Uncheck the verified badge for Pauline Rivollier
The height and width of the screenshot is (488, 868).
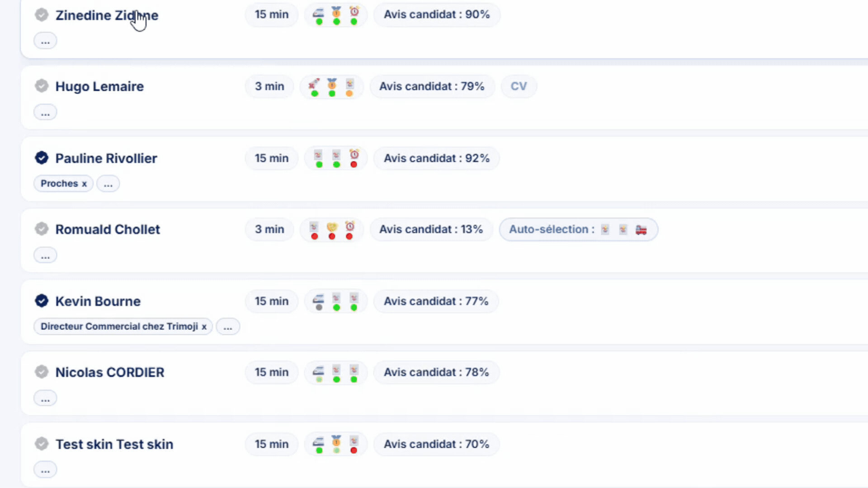click(42, 158)
